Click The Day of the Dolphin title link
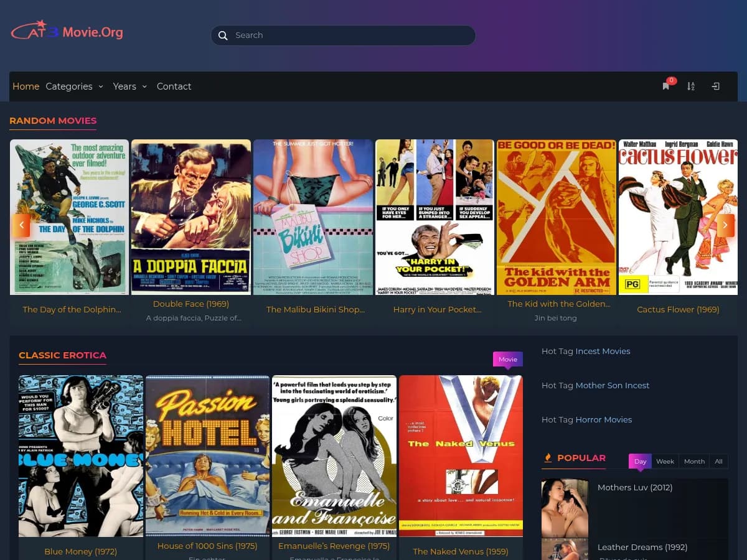This screenshot has height=560, width=747. (x=72, y=309)
